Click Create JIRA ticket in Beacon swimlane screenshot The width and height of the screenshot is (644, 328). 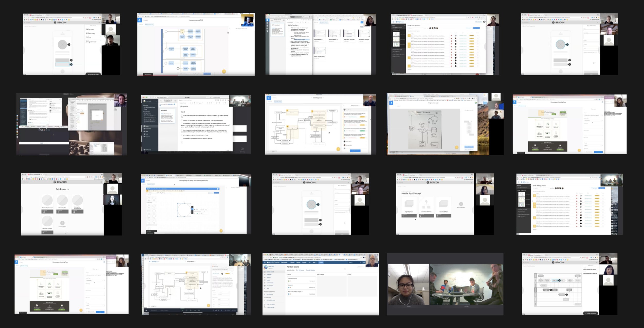(x=590, y=313)
